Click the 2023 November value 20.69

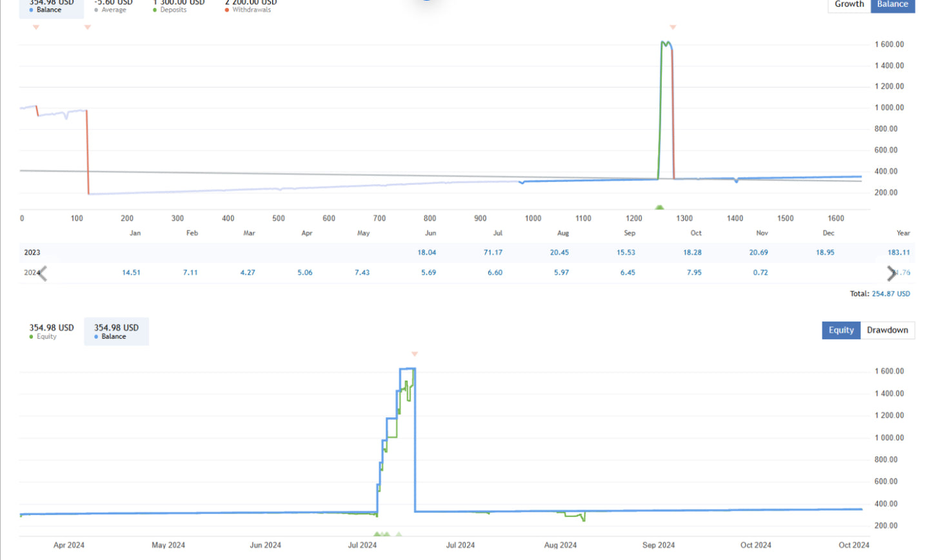pos(758,253)
